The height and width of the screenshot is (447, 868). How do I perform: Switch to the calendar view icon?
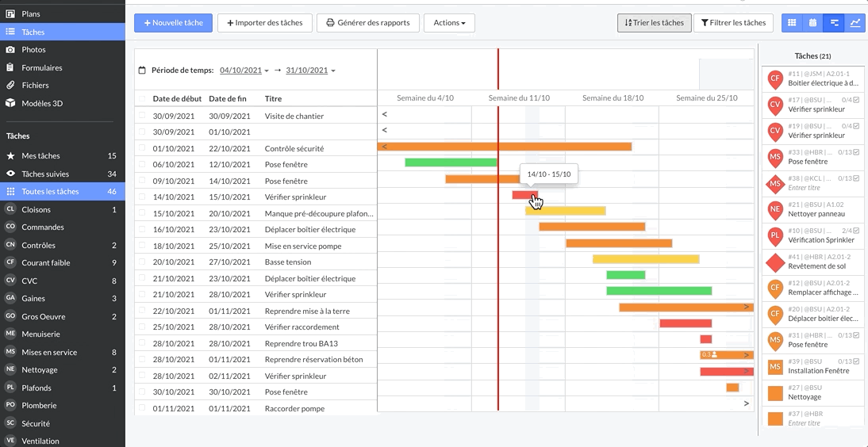pos(813,23)
